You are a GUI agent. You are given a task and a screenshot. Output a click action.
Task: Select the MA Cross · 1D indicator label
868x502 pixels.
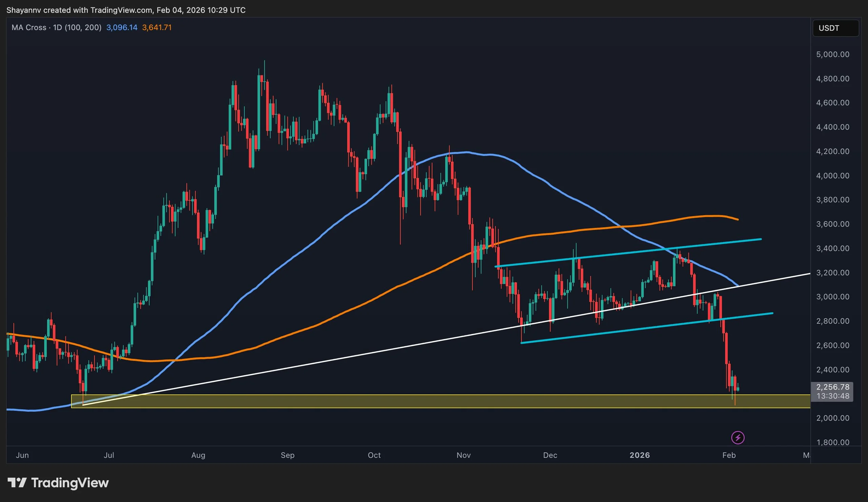click(x=56, y=27)
